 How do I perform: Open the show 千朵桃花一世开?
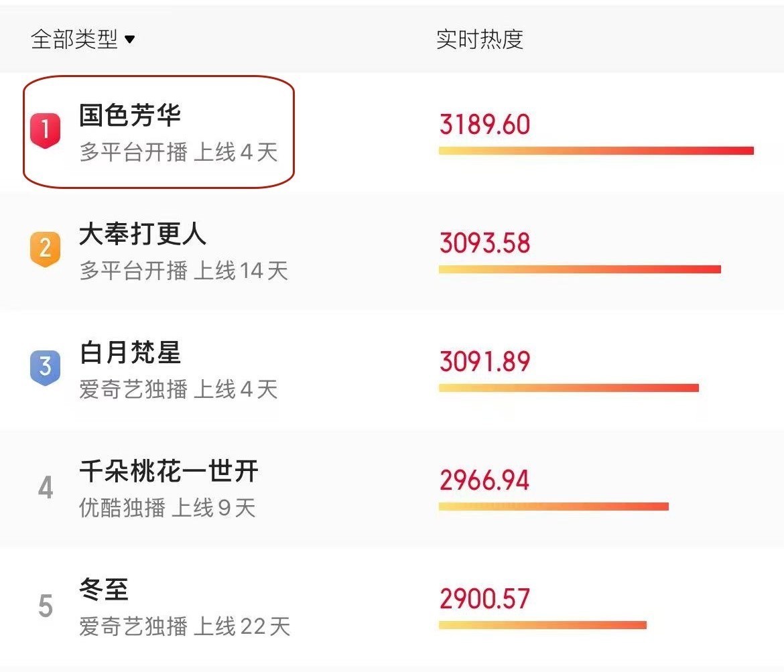click(x=168, y=472)
